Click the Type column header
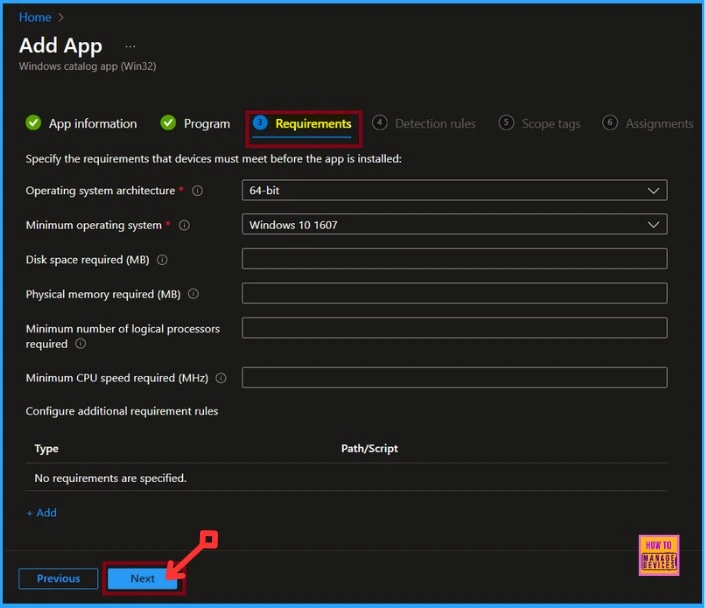Viewport: 705px width, 608px height. pyautogui.click(x=46, y=449)
